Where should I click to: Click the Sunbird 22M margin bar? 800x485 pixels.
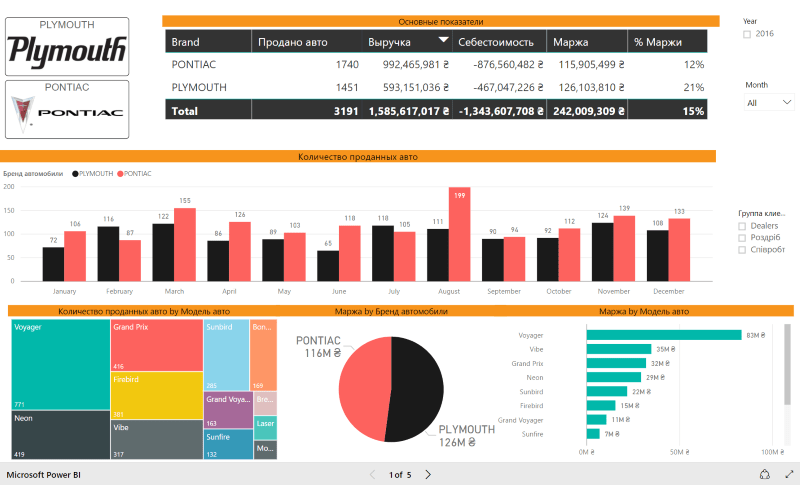[x=607, y=391]
